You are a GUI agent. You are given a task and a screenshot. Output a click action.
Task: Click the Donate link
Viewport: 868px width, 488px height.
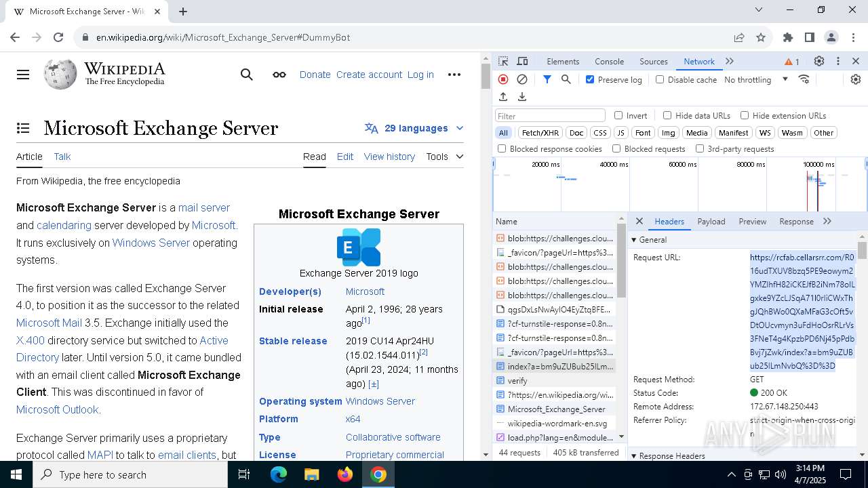[x=315, y=75]
